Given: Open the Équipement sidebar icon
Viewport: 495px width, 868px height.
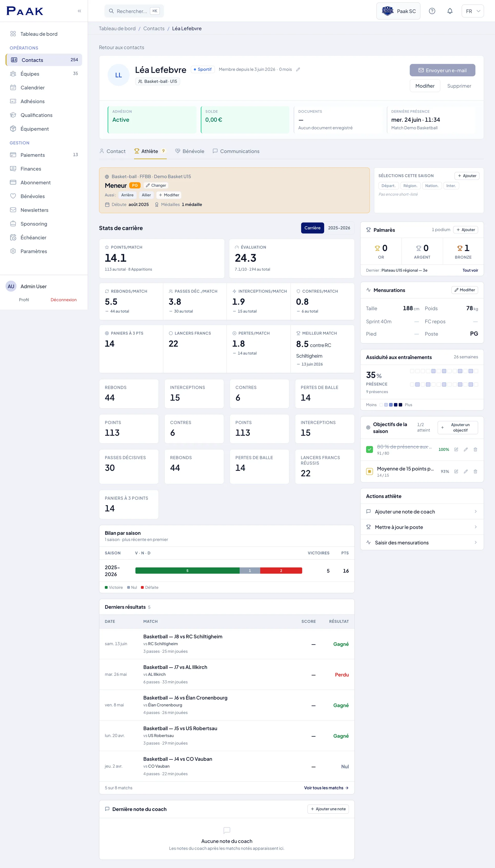Looking at the screenshot, I should (13, 128).
